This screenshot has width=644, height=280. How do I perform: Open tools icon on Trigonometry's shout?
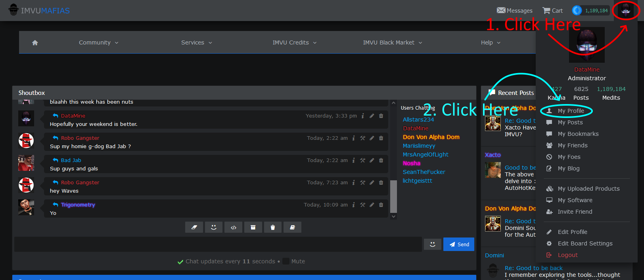point(362,205)
